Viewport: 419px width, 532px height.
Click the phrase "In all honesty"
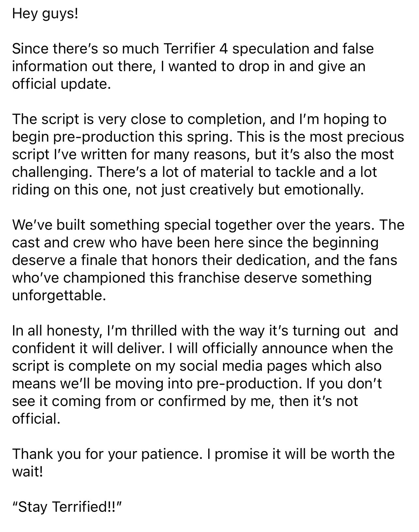55,331
